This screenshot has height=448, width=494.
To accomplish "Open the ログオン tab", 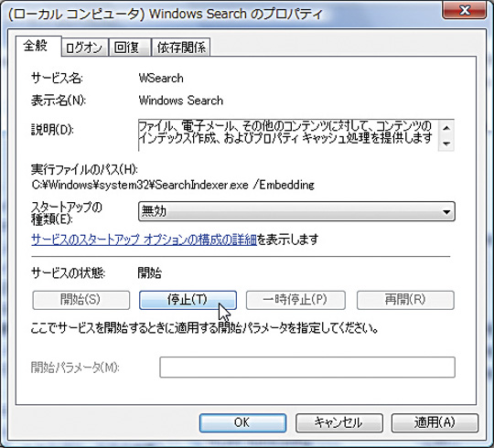I will [x=84, y=48].
